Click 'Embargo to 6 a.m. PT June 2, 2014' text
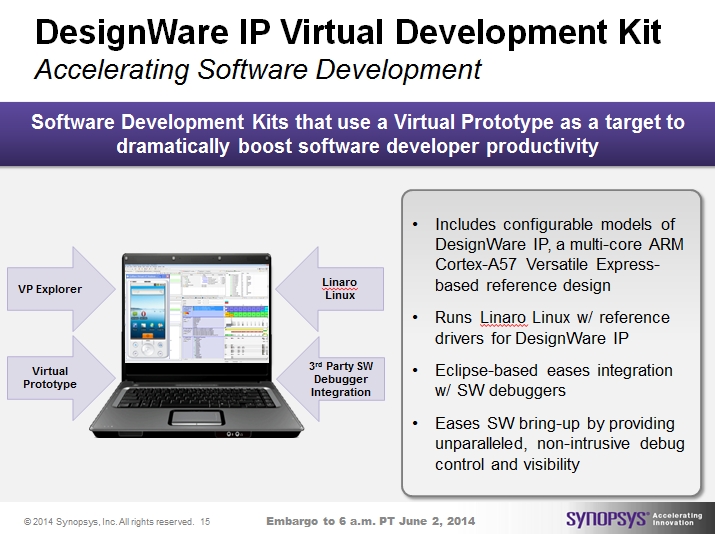This screenshot has width=715, height=534. 371,521
